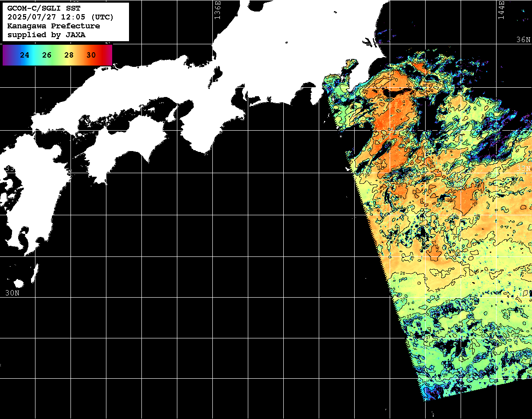The image size is (532, 419).
Task: Click the 28 label on the temperature color bar
Action: click(69, 55)
